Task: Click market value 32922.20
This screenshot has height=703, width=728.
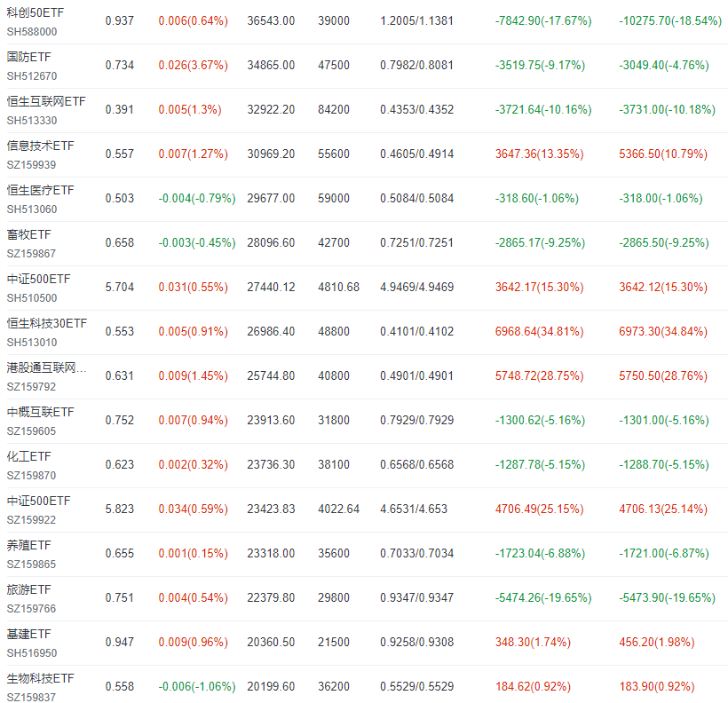Action: (271, 109)
